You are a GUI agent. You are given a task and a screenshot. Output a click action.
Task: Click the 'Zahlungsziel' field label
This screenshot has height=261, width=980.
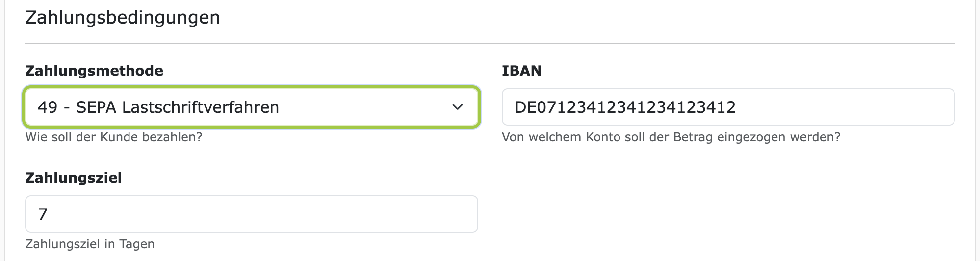pos(74,178)
